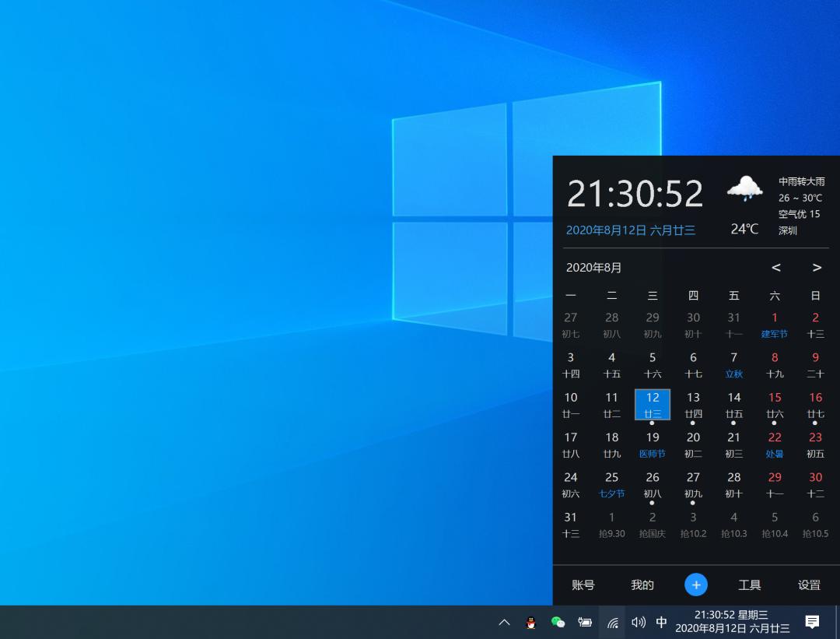Switch to the 我的 tab

[642, 585]
